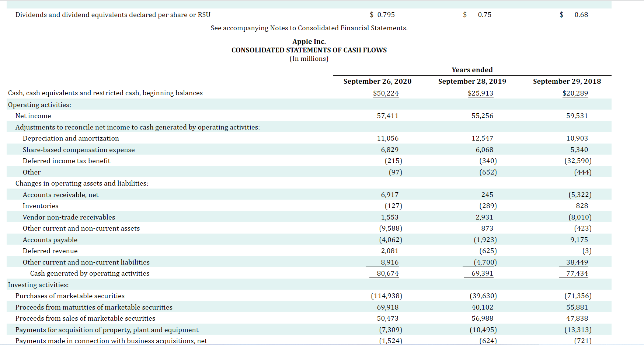Select 'Proceeds from maturities of marketable securities' label
The image size is (644, 345).
(x=94, y=307)
